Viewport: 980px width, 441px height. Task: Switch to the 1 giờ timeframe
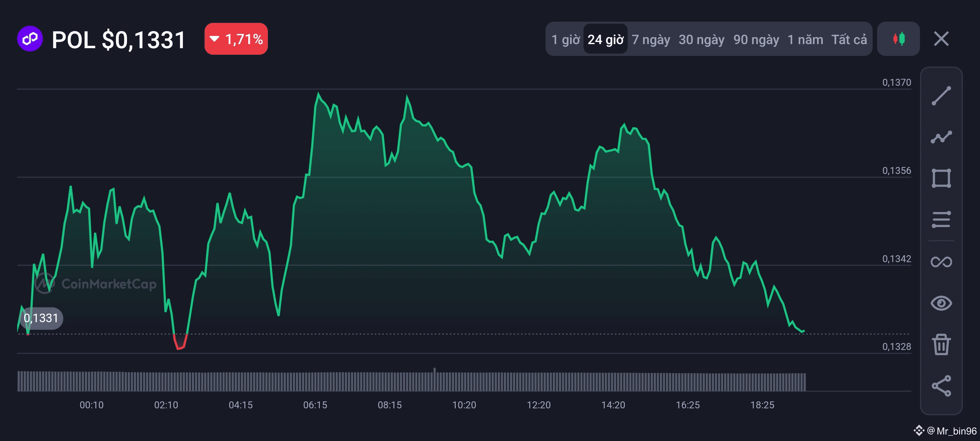566,40
